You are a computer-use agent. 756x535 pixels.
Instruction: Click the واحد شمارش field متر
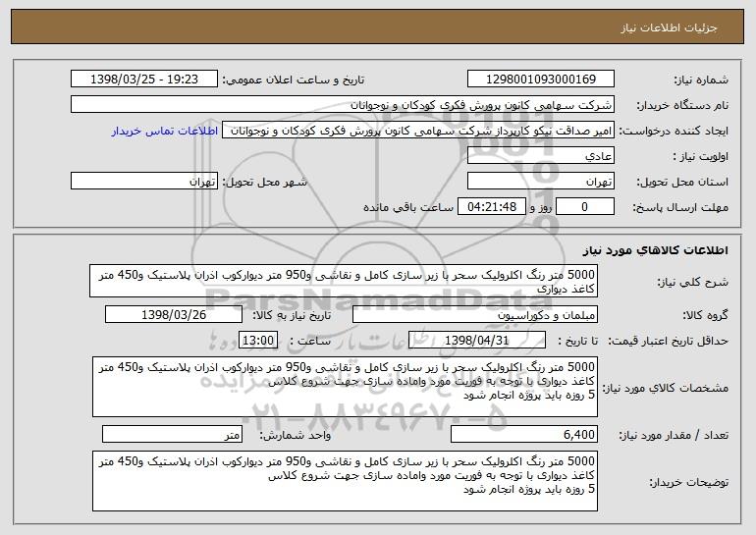(x=172, y=434)
